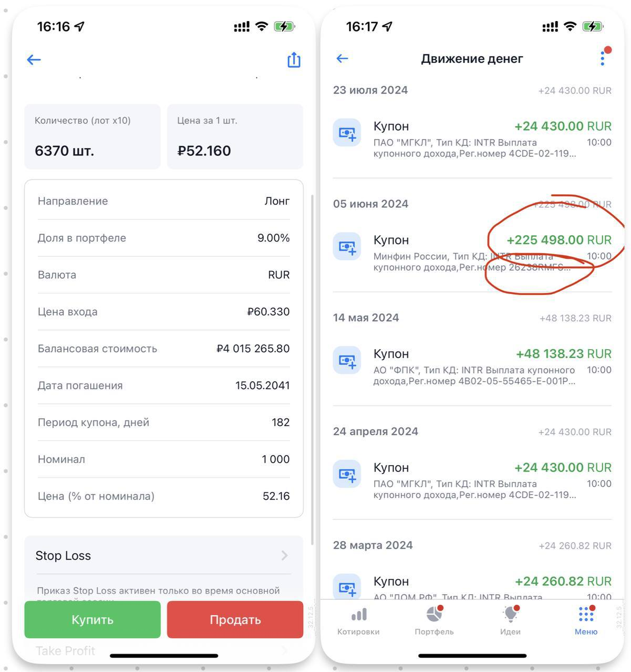Screen dimensions: 631x672
Task: Open the Stop Loss settings row
Action: click(x=163, y=555)
